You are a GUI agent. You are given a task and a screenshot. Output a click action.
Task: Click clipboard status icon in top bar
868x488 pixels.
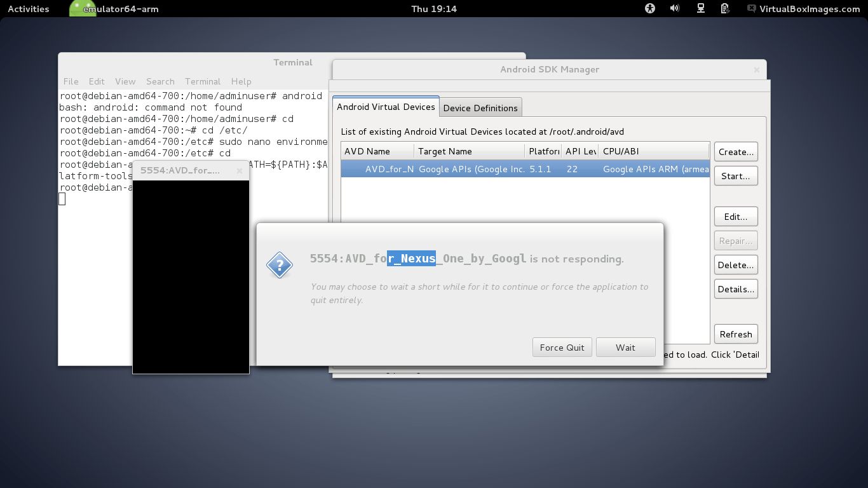[725, 9]
